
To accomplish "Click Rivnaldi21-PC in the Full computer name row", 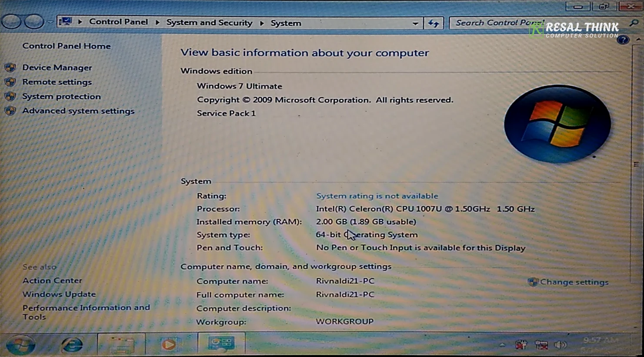I will (345, 294).
